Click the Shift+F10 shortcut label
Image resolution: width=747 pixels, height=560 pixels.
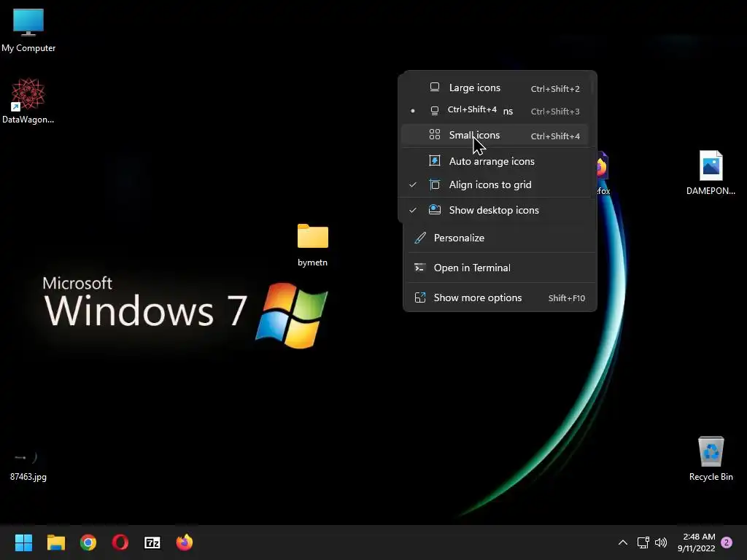[566, 298]
